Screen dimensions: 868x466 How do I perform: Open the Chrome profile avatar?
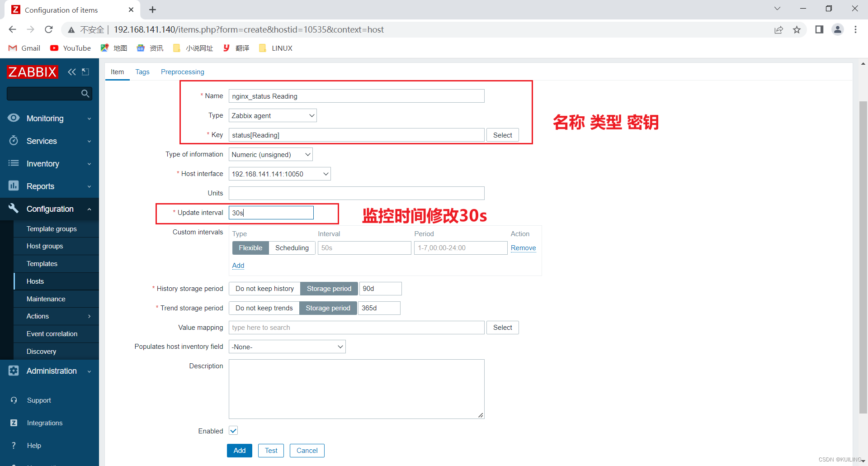[838, 29]
